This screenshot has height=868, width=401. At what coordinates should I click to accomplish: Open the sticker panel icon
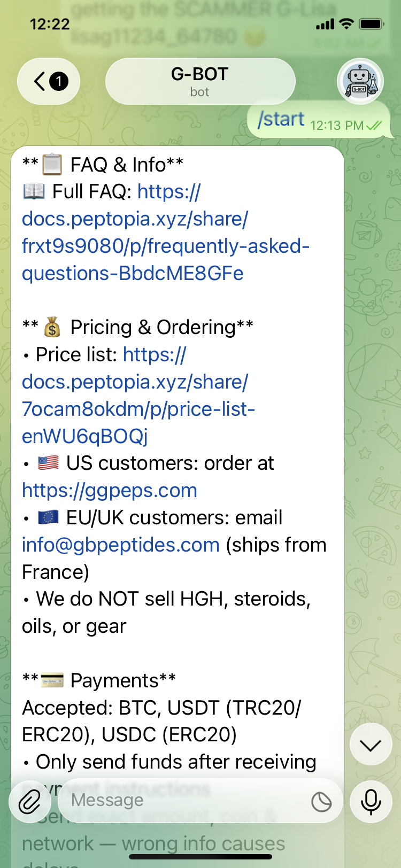coord(321,802)
